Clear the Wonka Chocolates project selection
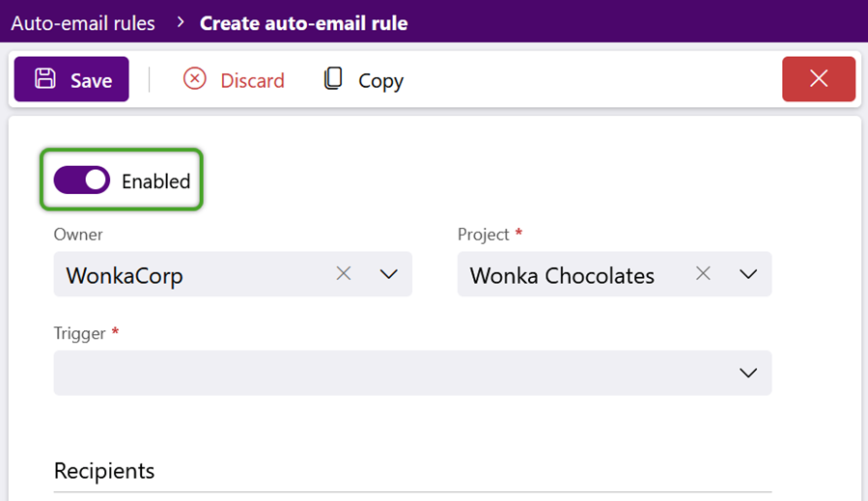The image size is (868, 501). (703, 273)
